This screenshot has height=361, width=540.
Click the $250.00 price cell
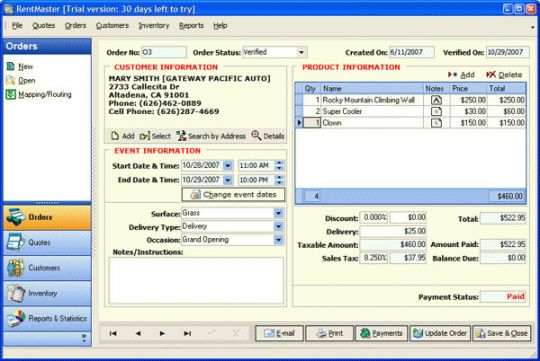(x=469, y=100)
